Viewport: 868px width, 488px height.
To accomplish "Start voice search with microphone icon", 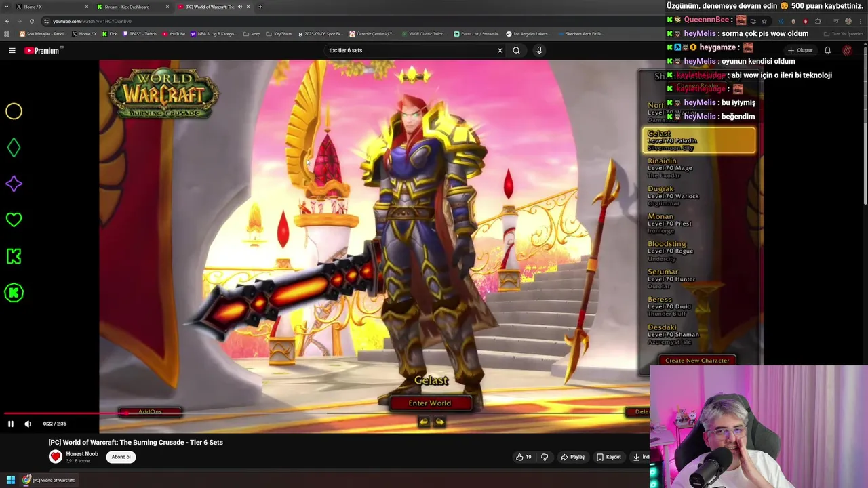I will [x=539, y=50].
